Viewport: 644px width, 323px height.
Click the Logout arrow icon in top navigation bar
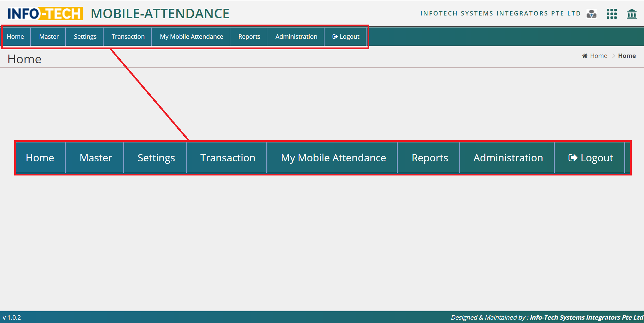tap(335, 37)
